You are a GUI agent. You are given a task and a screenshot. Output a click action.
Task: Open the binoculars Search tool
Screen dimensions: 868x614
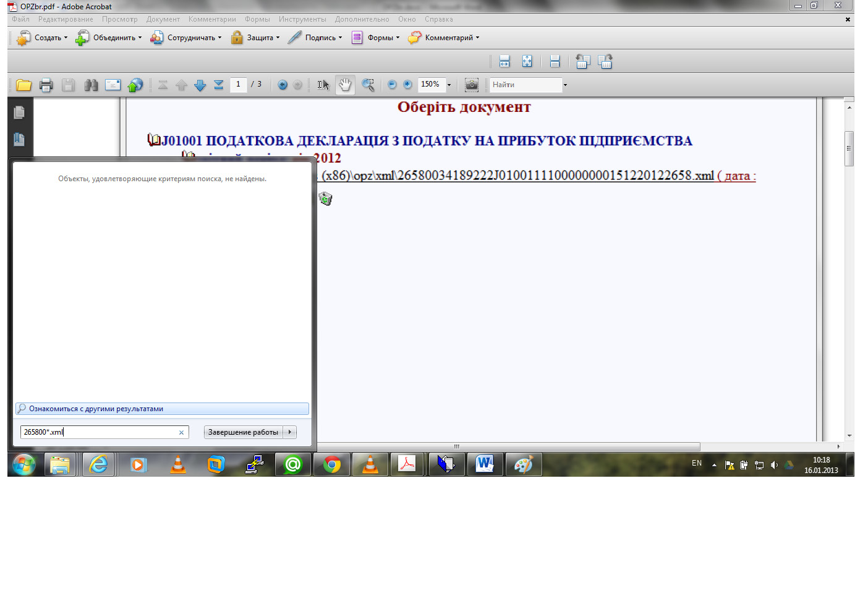point(91,85)
